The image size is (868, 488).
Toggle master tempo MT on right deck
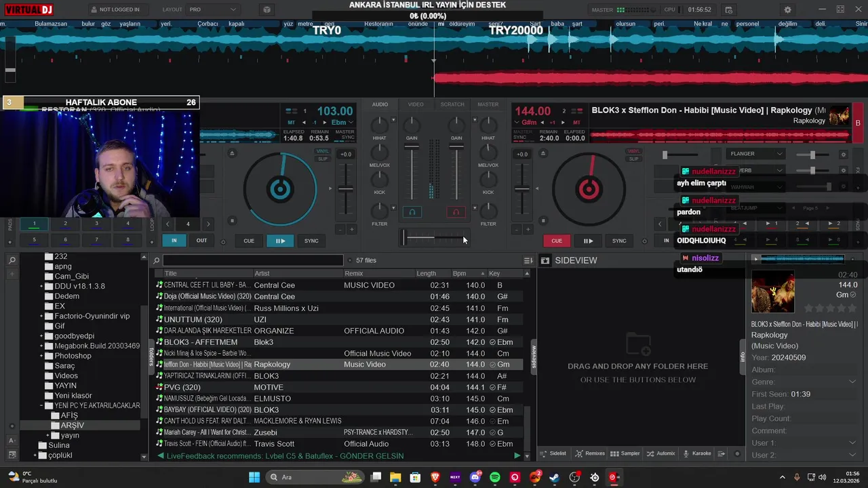point(576,123)
